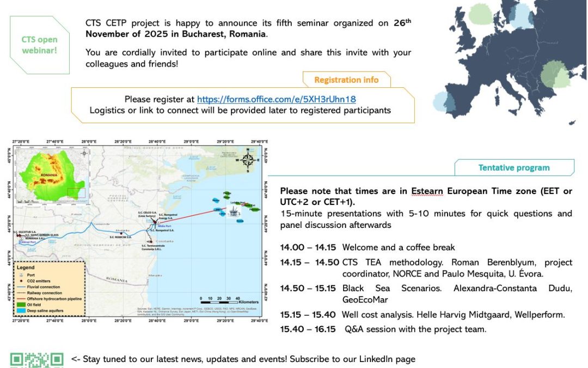Click the Midia Port marker on map
588x368 pixels.
pyautogui.click(x=155, y=225)
